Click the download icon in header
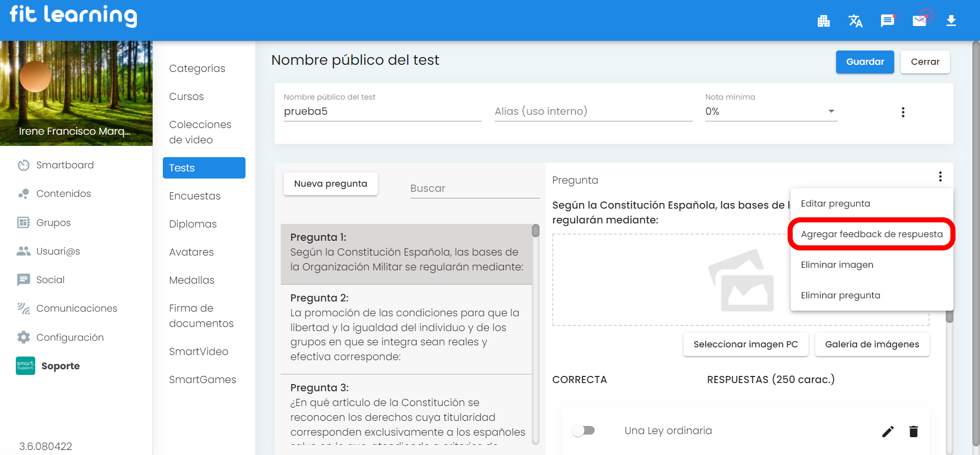 tap(951, 21)
